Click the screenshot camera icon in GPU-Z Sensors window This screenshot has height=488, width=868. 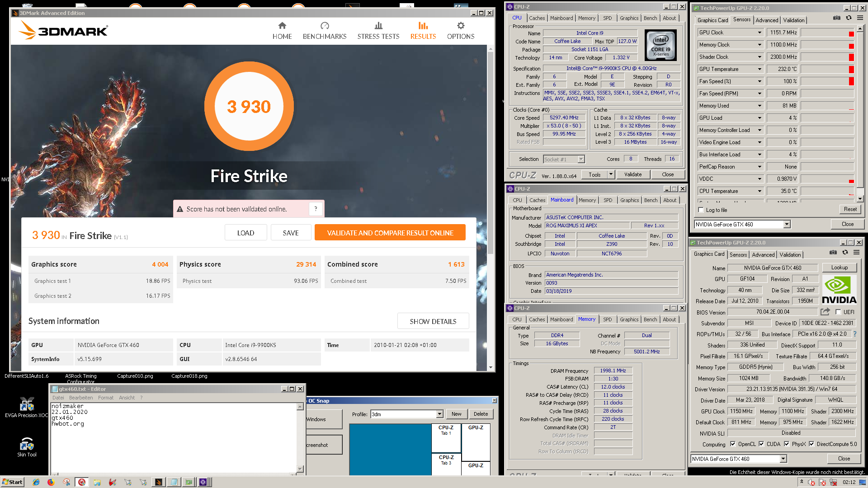tap(837, 18)
